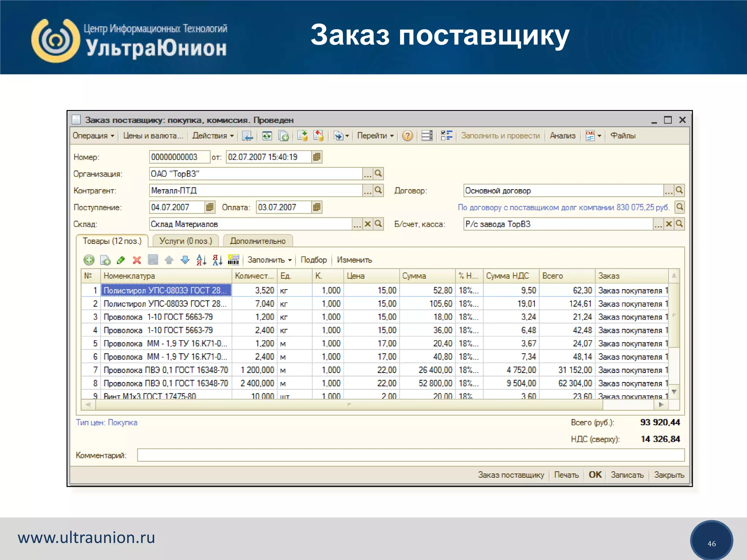Viewport: 747px width, 560px height.
Task: Click the Печать button
Action: (x=566, y=475)
